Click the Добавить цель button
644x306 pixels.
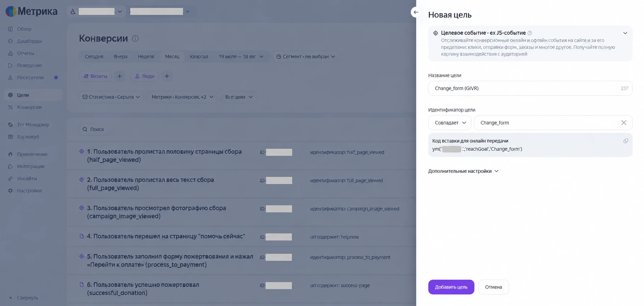pyautogui.click(x=451, y=287)
